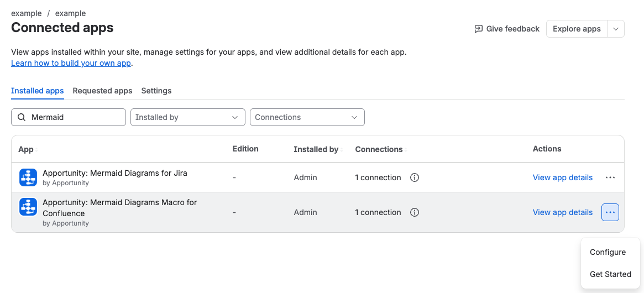Screen dimensions: 644x293
Task: Switch to Installed apps tab
Action: (x=38, y=91)
